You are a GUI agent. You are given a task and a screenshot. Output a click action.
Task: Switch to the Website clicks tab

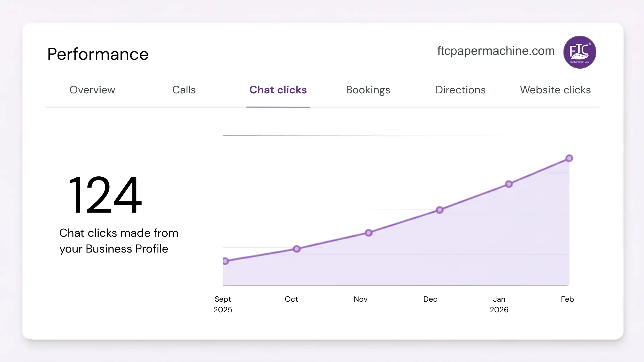coord(555,90)
